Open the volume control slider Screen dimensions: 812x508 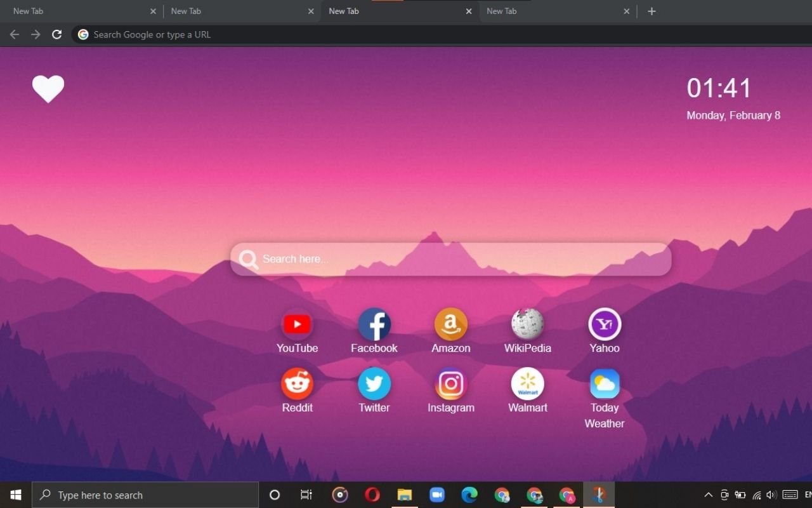(x=771, y=495)
